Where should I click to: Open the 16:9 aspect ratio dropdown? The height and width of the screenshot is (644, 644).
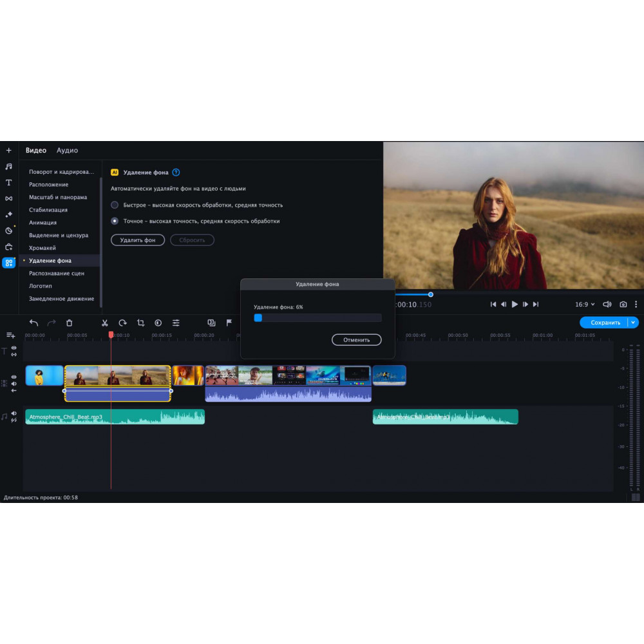tap(585, 304)
